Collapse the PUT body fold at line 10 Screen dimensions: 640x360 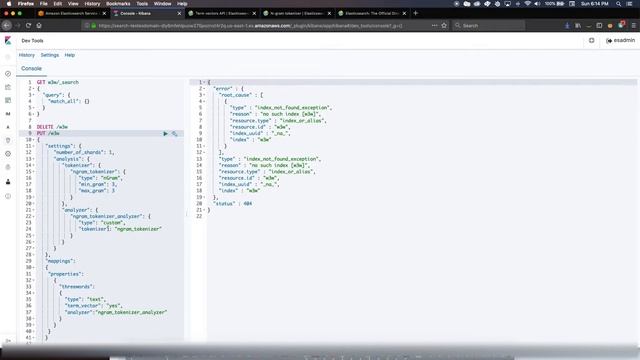[x=33, y=140]
